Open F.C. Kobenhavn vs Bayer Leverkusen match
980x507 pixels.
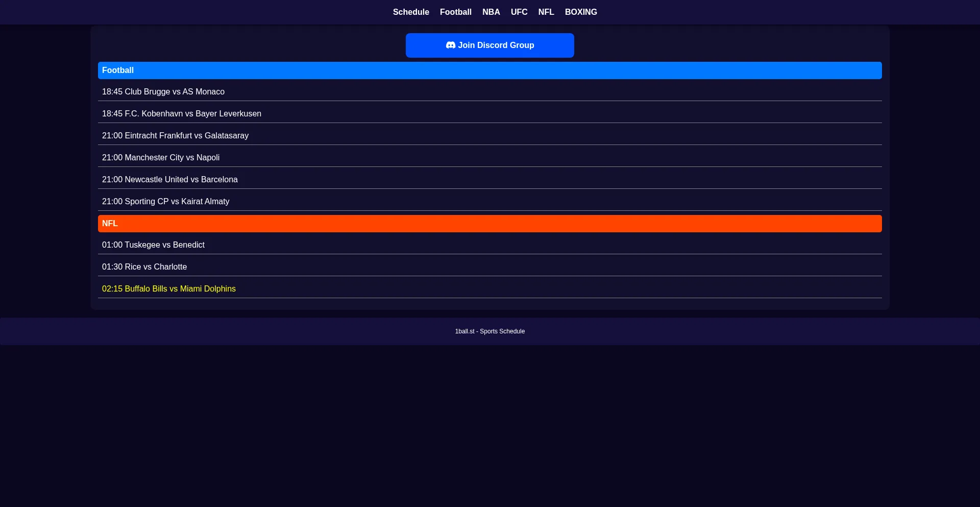click(490, 114)
